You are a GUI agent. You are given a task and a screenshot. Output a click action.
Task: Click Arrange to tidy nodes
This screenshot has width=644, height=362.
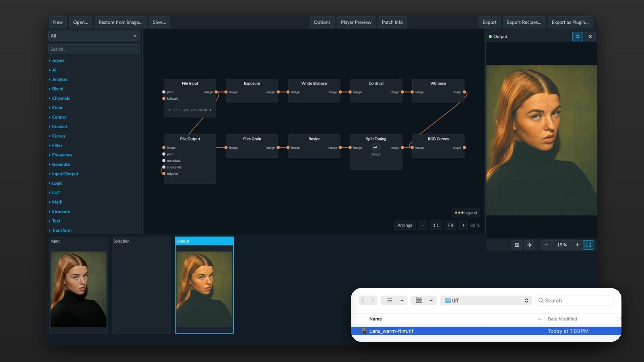(x=405, y=225)
